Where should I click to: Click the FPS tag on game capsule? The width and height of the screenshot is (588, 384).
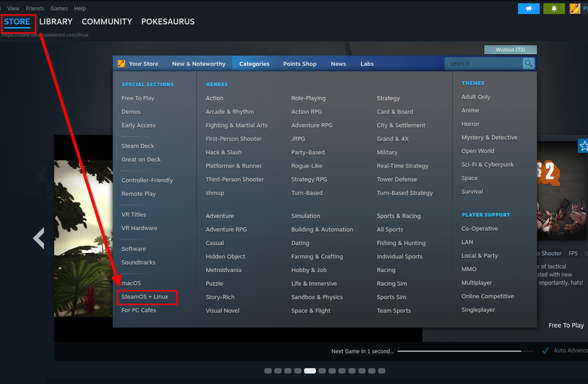[573, 254]
